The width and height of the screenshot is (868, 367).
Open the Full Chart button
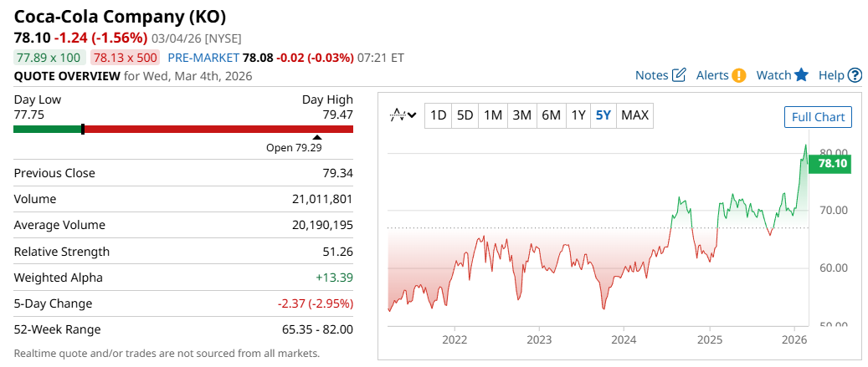pos(818,117)
